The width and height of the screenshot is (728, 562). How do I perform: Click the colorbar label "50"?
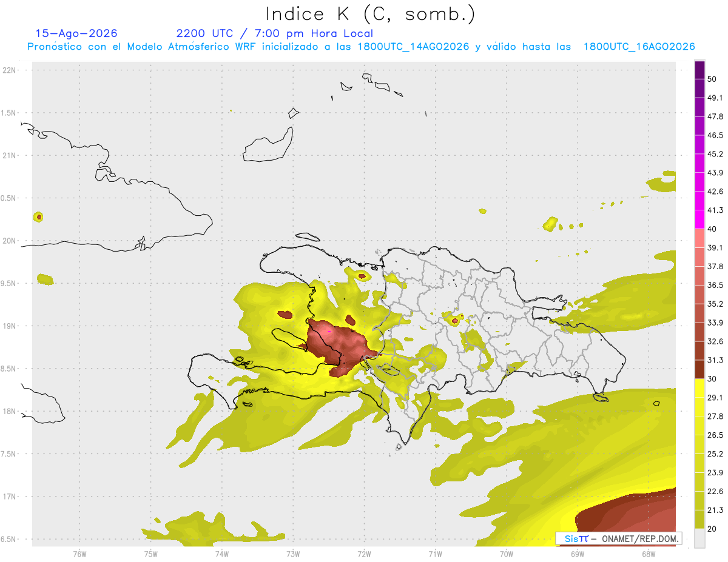point(712,79)
